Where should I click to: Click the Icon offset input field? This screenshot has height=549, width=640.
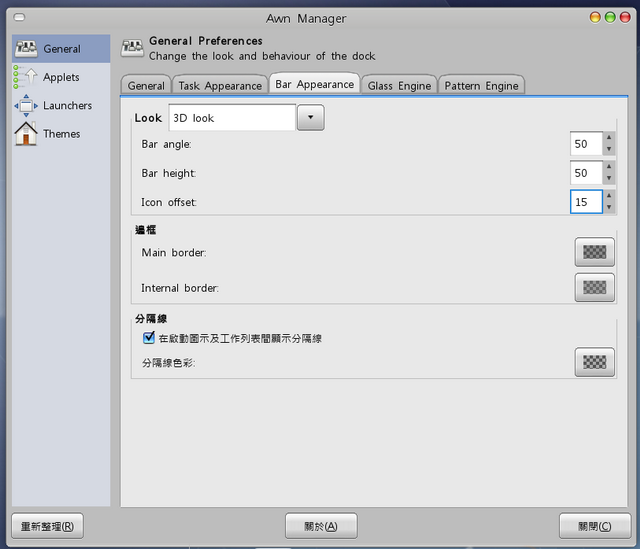point(586,202)
